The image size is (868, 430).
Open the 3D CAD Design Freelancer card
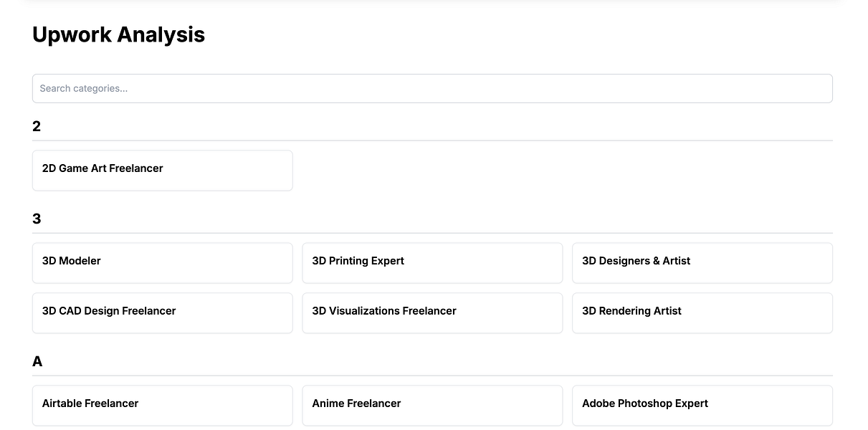pyautogui.click(x=163, y=312)
